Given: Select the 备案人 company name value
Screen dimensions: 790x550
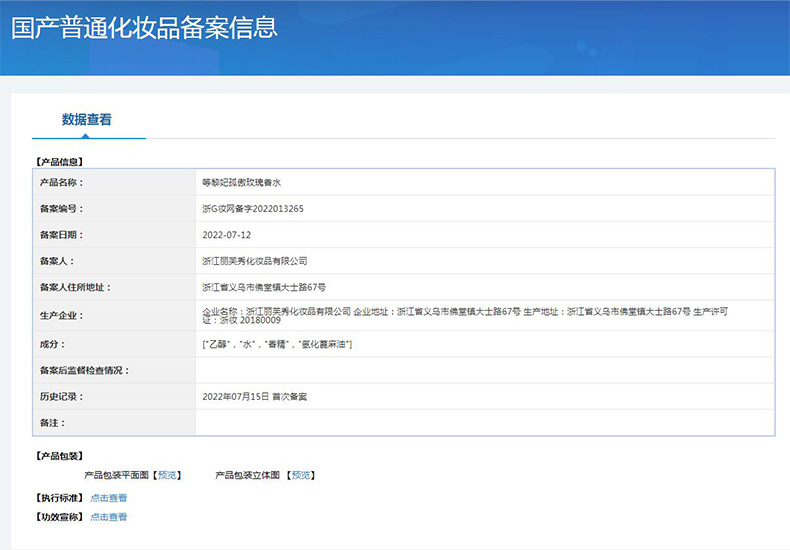Looking at the screenshot, I should pyautogui.click(x=254, y=261).
